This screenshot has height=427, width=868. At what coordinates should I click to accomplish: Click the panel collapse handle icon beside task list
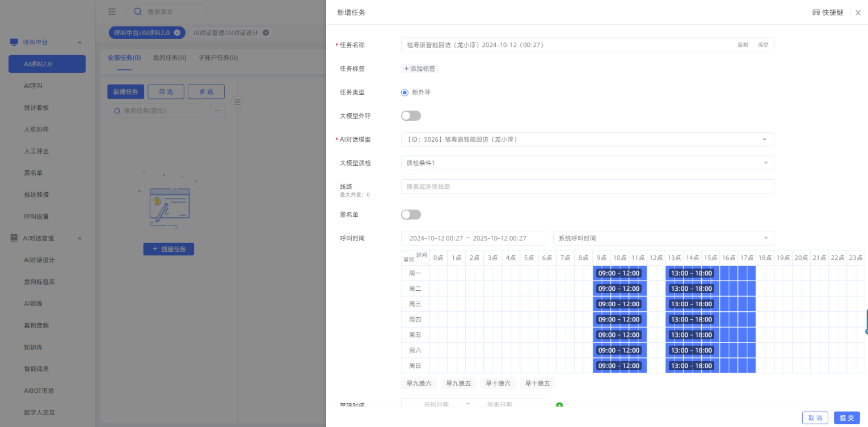click(238, 102)
